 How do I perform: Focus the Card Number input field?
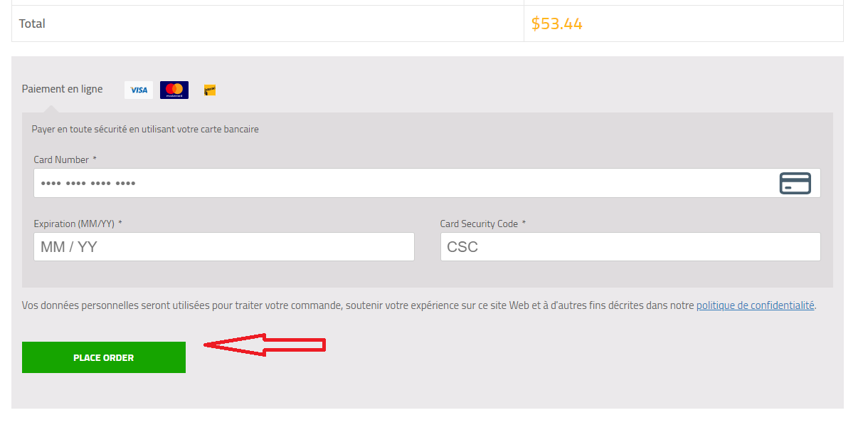(427, 183)
